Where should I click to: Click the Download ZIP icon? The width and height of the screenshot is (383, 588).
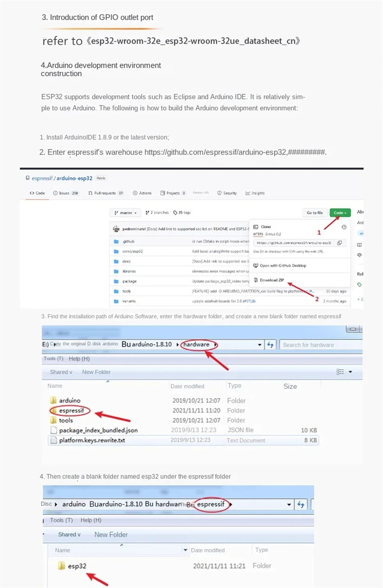coord(256,280)
